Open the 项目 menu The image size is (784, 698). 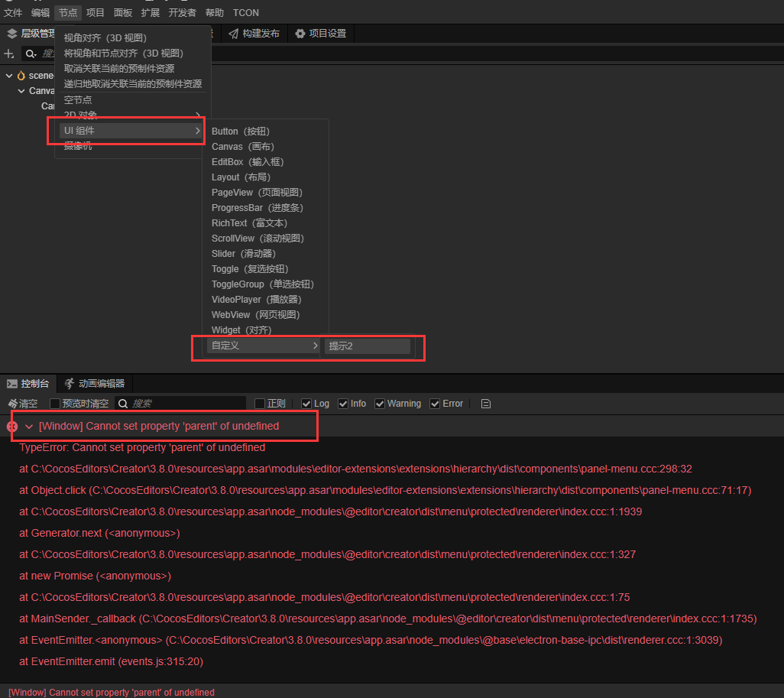pos(95,12)
